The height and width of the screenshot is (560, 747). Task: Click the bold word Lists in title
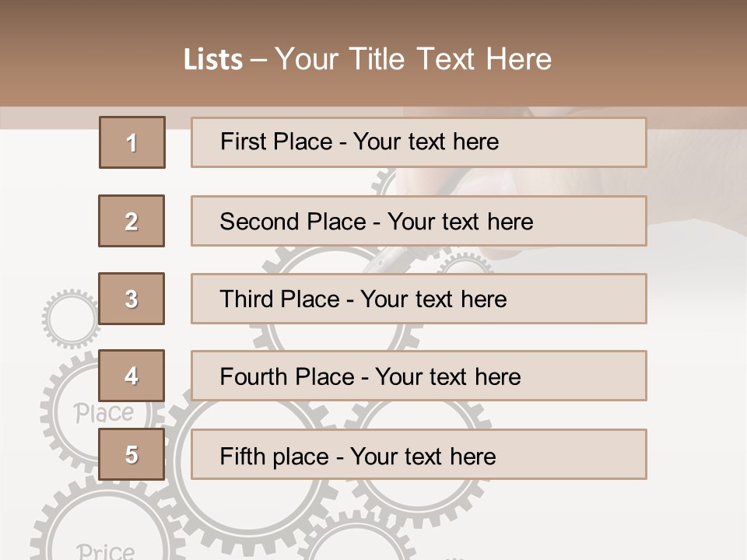click(x=212, y=60)
